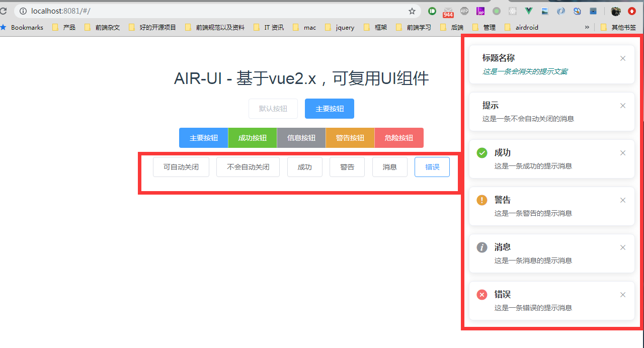Focus the address bar showing localhost:8081
This screenshot has width=644, height=348.
pos(216,11)
